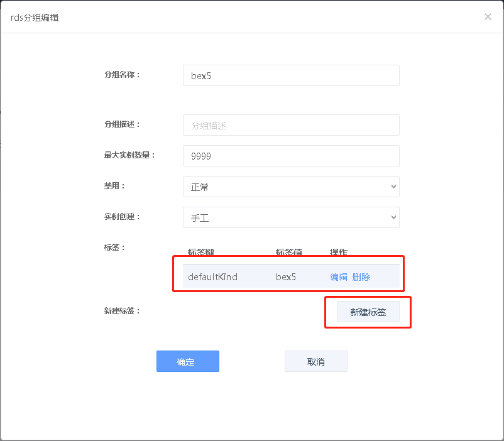The image size is (504, 441).
Task: Click the 操作 column header
Action: coord(339,253)
